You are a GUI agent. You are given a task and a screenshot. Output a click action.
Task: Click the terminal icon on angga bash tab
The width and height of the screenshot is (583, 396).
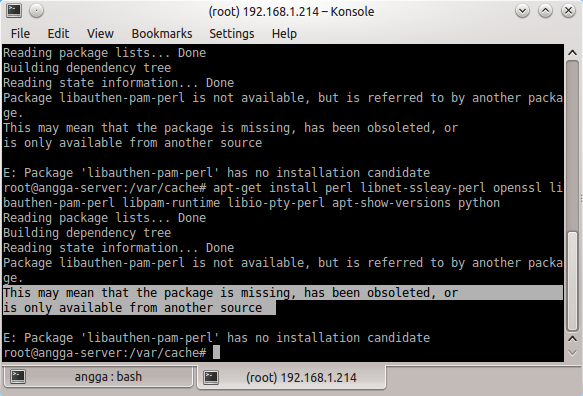point(18,376)
